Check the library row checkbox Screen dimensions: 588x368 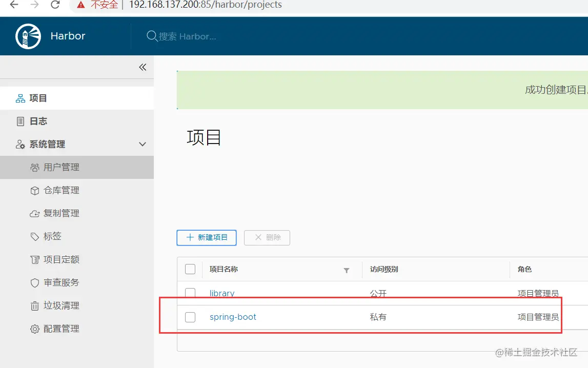pos(190,293)
